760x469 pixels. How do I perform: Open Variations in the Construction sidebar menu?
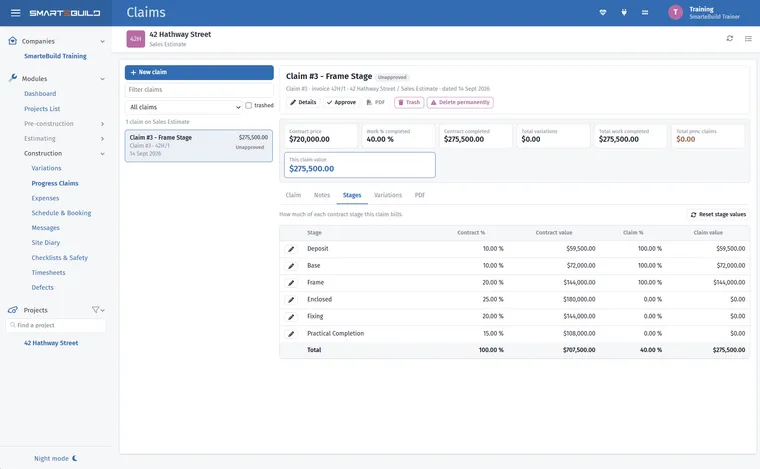[47, 168]
